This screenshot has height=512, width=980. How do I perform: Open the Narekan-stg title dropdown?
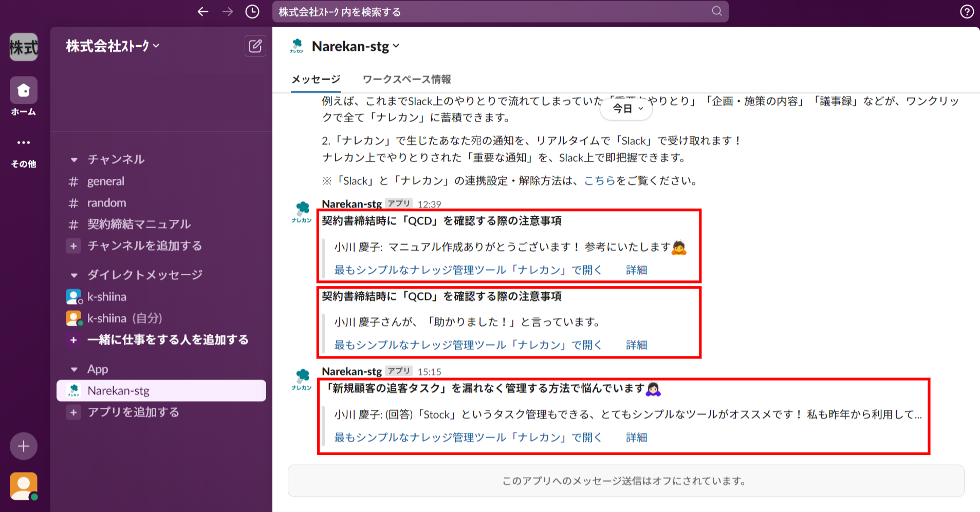(356, 46)
